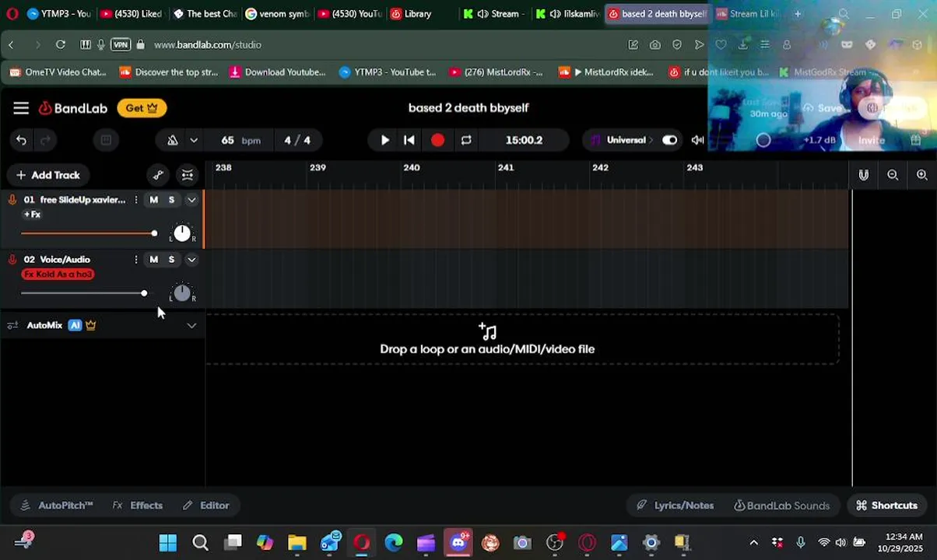The height and width of the screenshot is (560, 937).
Task: Zoom in the timeline
Action: (921, 175)
